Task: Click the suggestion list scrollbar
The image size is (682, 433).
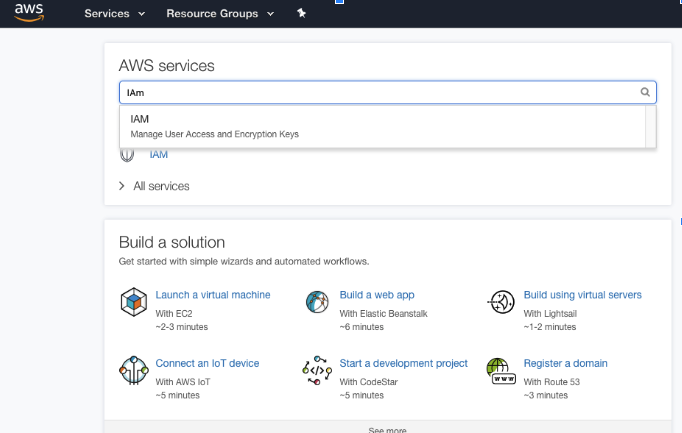Action: pyautogui.click(x=651, y=126)
